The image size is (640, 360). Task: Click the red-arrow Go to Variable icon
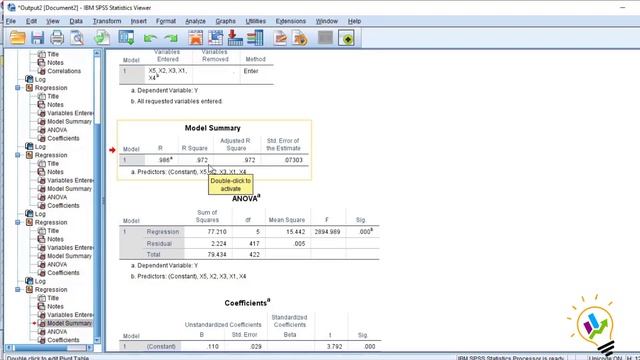coord(235,38)
